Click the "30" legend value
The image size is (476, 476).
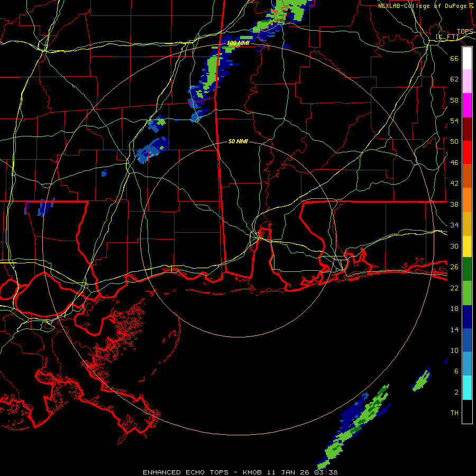click(454, 246)
